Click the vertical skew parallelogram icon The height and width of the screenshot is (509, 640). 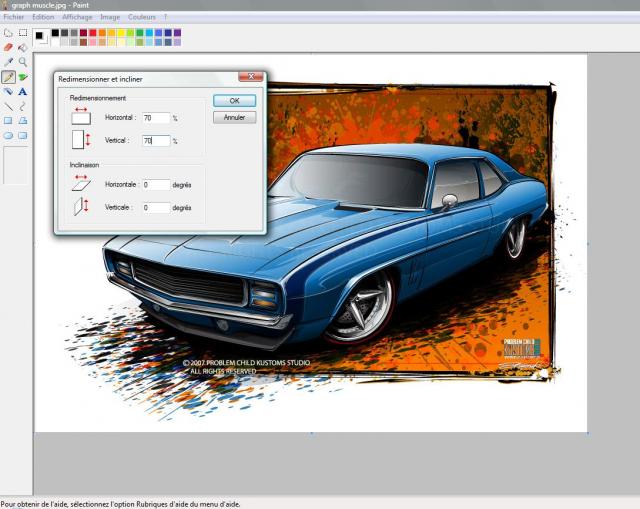[x=81, y=206]
